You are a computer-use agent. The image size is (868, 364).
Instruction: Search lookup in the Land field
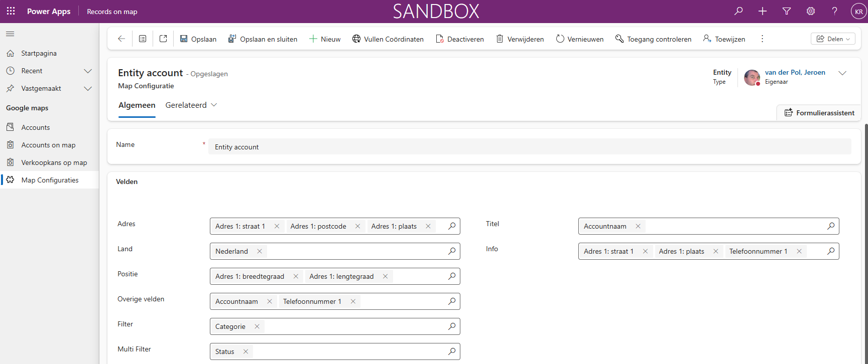[452, 251]
